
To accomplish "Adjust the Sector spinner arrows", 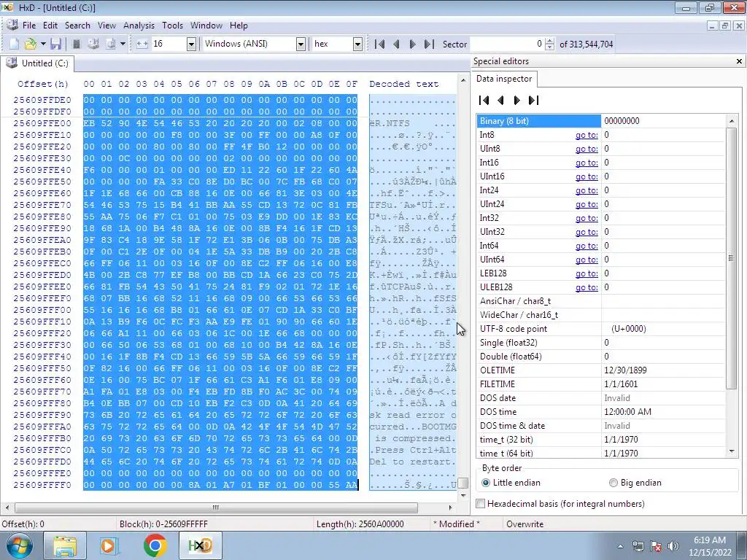I will coord(549,44).
